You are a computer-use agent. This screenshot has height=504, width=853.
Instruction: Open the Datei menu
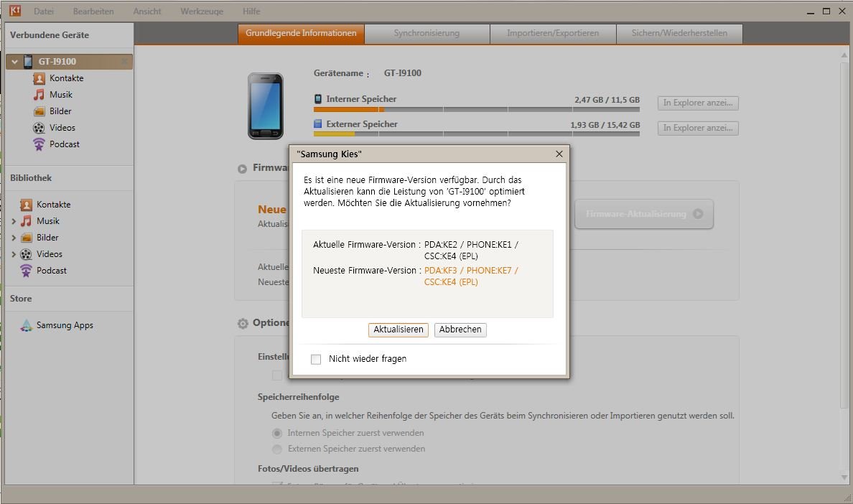(44, 11)
